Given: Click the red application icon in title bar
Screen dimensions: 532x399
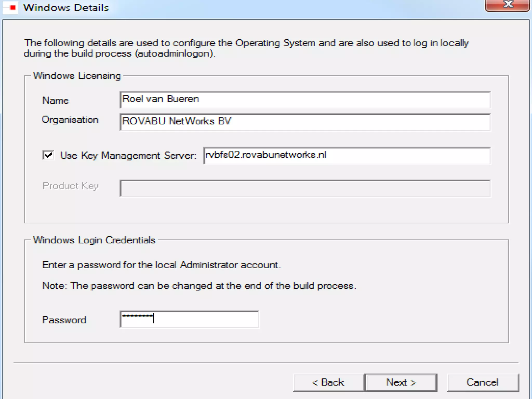Looking at the screenshot, I should (x=11, y=8).
